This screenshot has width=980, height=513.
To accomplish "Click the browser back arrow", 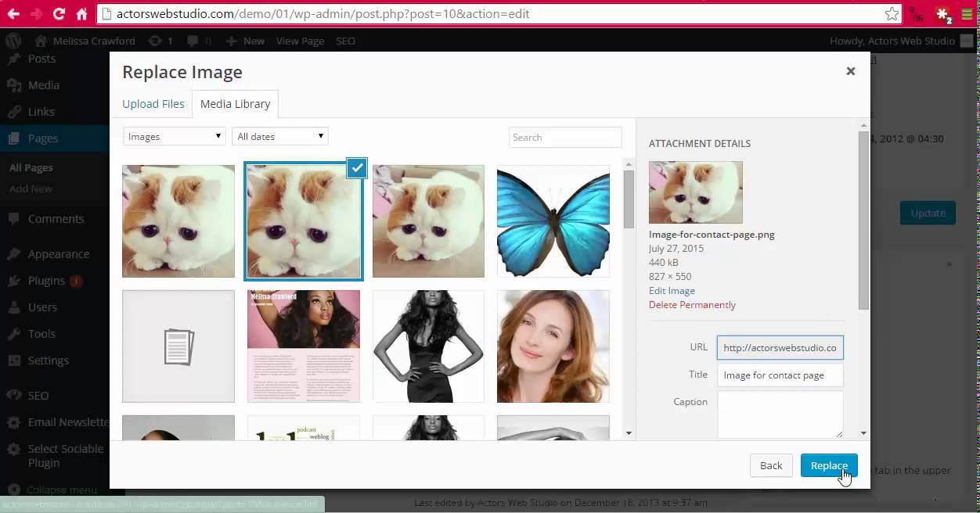I will [13, 13].
